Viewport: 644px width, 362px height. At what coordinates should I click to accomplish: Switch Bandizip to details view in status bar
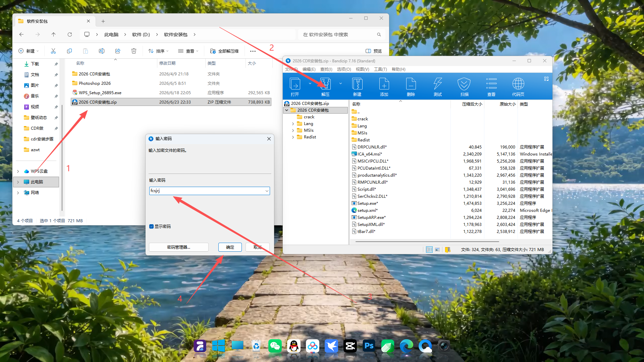click(429, 250)
